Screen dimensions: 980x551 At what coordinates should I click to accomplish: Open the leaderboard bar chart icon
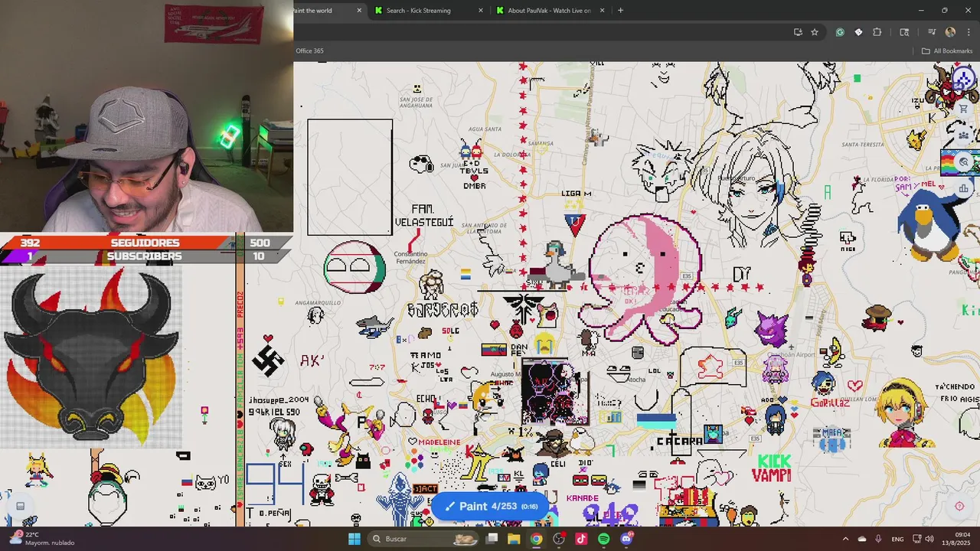964,188
